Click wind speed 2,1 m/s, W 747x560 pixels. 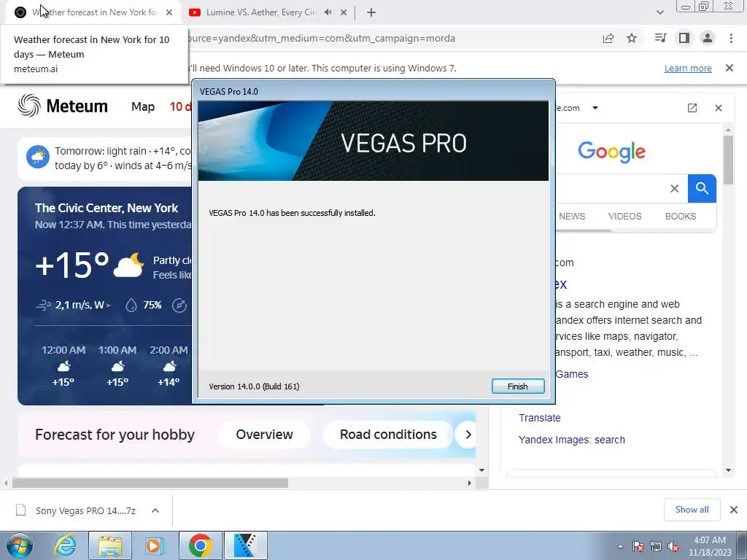pyautogui.click(x=74, y=305)
